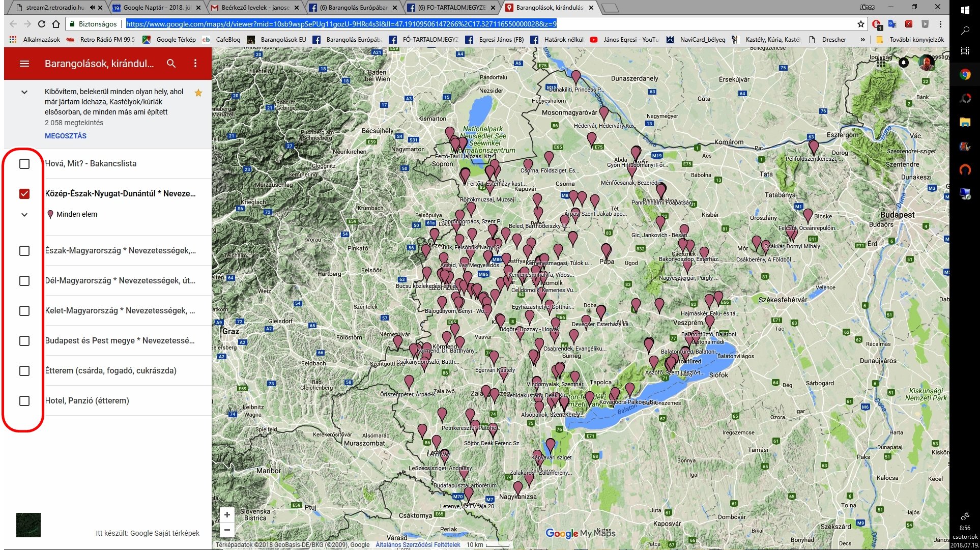Switch to the Google Naptár tab
980x550 pixels.
[153, 8]
